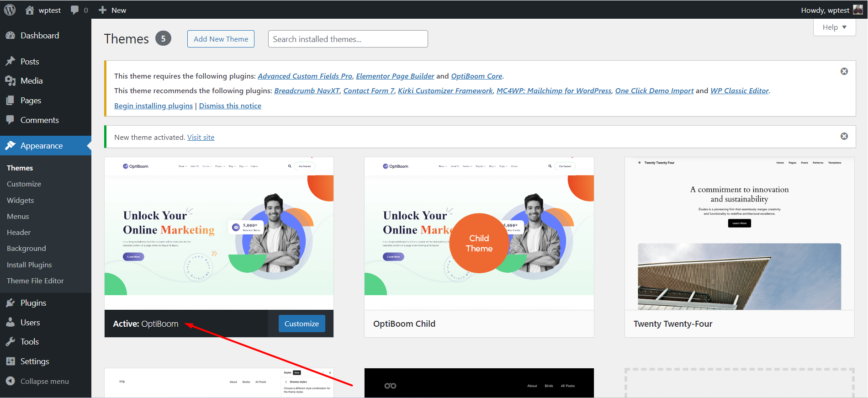Open the Kirki Customizer Framework link
Viewport: 868px width, 398px height.
pos(445,90)
